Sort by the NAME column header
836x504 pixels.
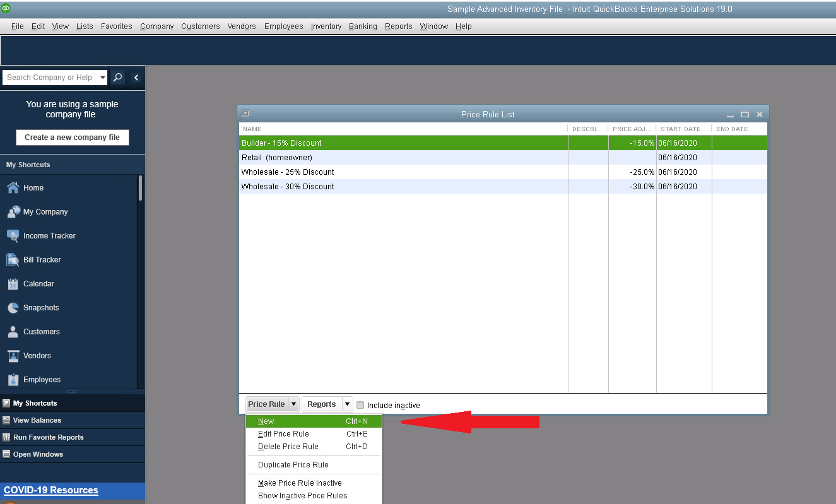(403, 129)
